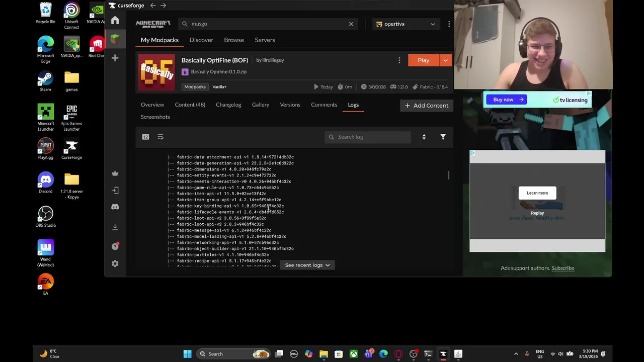Click Buy now on tv licensing ad
The width and height of the screenshot is (644, 362).
tap(506, 100)
